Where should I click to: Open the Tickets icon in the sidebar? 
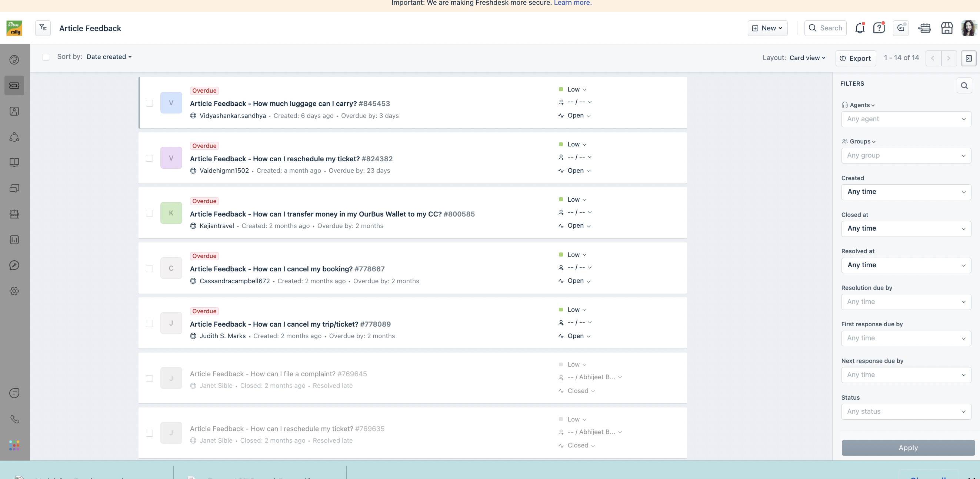14,85
